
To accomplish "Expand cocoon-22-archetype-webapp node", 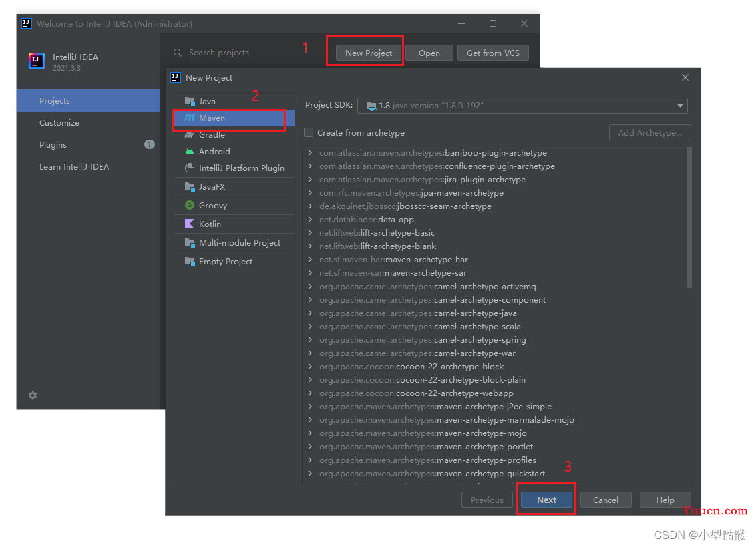I will pos(310,393).
